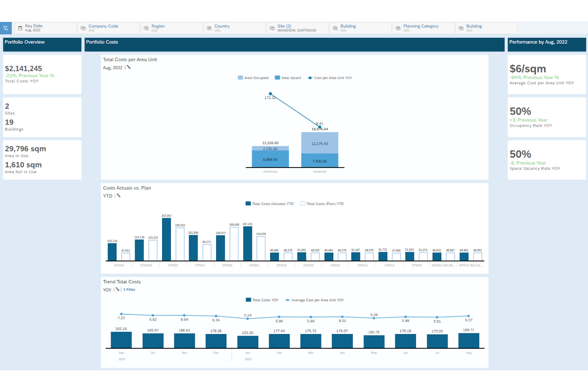Click the Country filter token icon

pyautogui.click(x=209, y=28)
